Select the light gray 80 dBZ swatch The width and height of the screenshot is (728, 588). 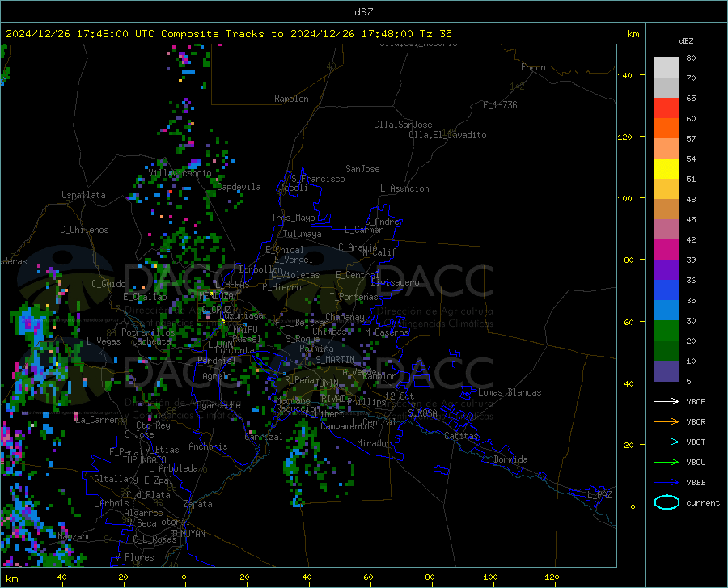point(667,68)
